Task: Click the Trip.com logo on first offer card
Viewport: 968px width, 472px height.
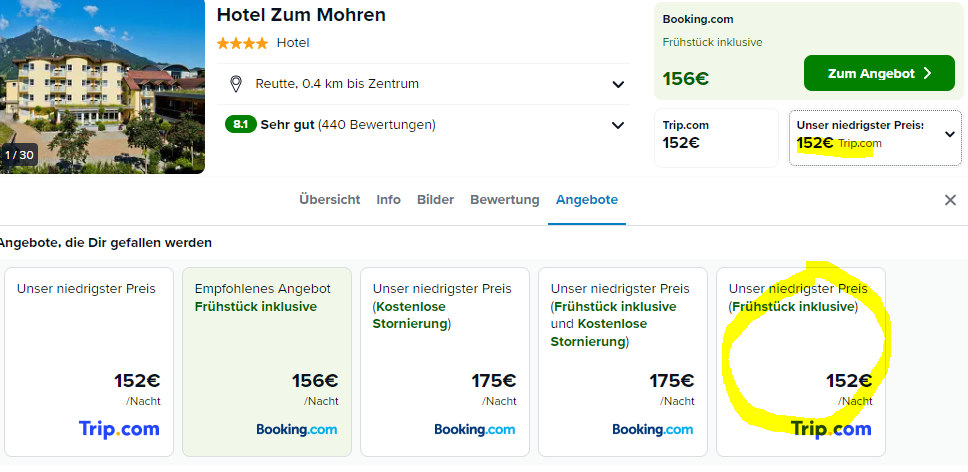Action: (119, 429)
